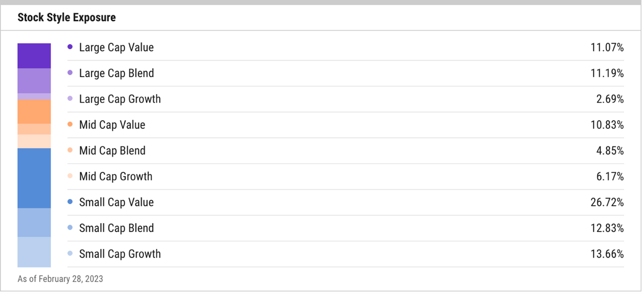Select the solid orange Mid Cap Value bar segment
This screenshot has height=294, width=644.
34,112
